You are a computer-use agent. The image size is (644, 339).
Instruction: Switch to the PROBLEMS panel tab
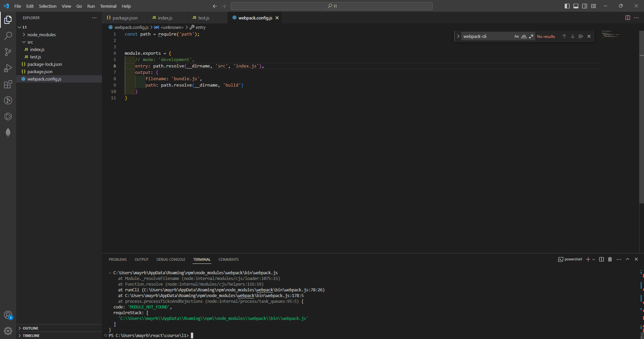coord(118,259)
